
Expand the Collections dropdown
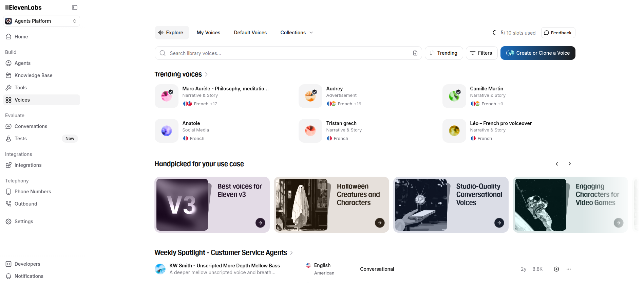(296, 32)
